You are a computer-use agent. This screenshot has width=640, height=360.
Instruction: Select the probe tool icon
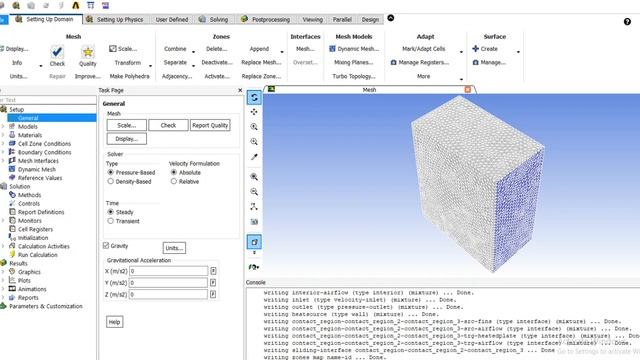click(x=254, y=157)
